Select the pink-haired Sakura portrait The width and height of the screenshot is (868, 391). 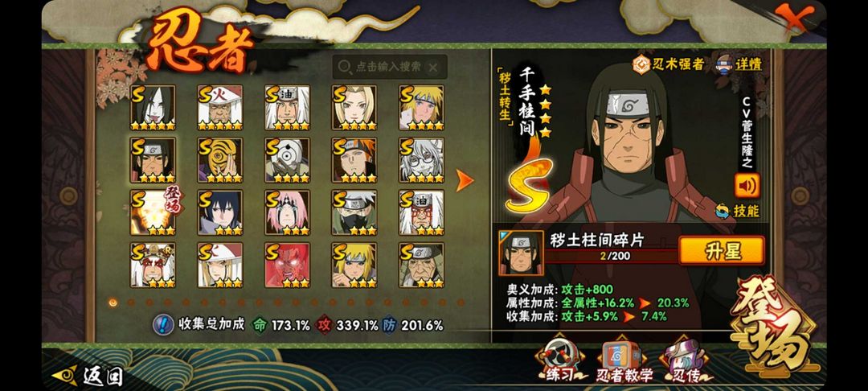[287, 212]
